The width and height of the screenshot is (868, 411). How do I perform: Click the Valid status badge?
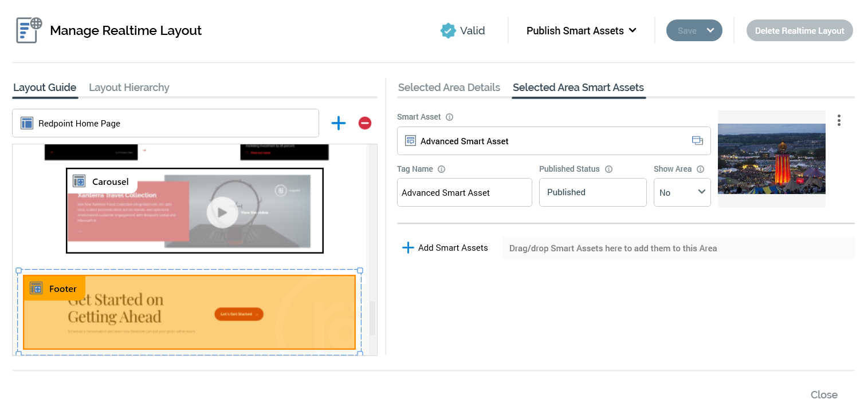click(462, 31)
